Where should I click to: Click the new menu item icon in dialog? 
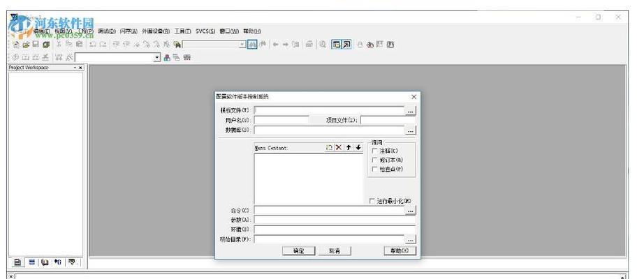pyautogui.click(x=329, y=148)
